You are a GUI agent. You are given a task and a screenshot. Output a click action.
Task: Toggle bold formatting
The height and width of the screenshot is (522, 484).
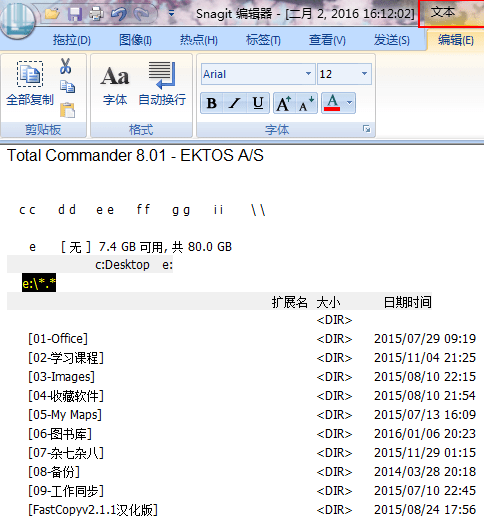212,103
